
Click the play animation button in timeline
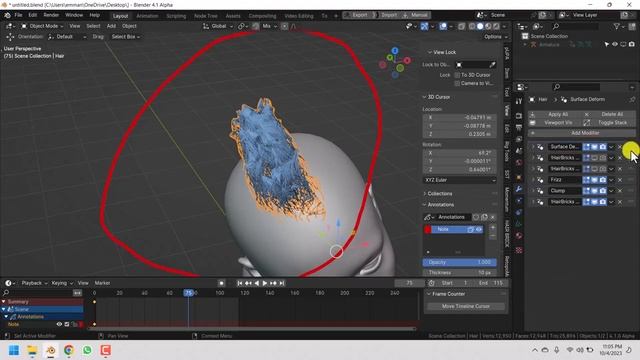click(264, 283)
